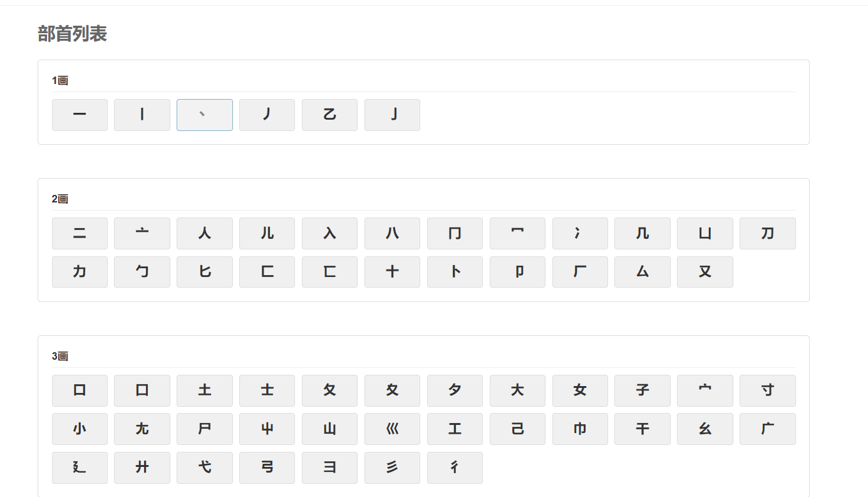Click the 女 (woman) radical button
Viewport: 868px width, 497px height.
coord(580,390)
